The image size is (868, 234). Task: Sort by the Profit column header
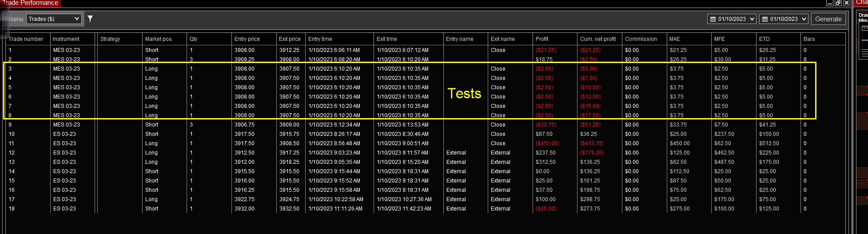[542, 39]
